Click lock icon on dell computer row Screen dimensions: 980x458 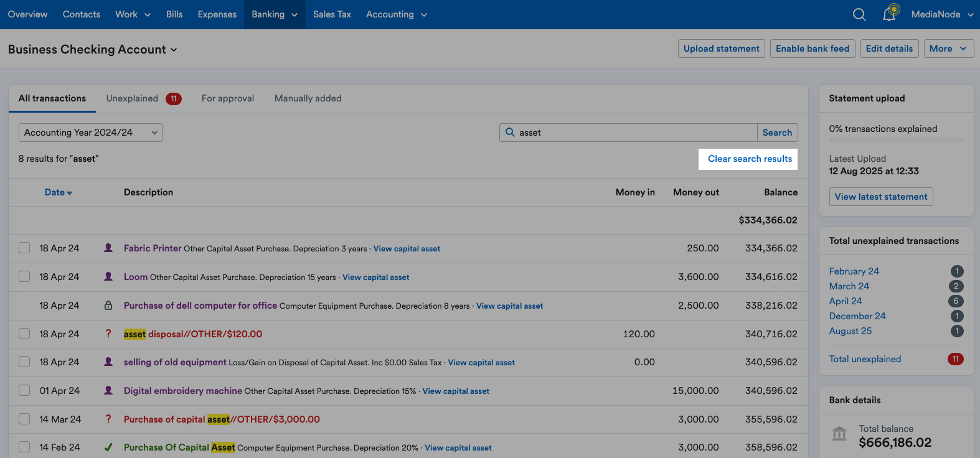pyautogui.click(x=108, y=305)
